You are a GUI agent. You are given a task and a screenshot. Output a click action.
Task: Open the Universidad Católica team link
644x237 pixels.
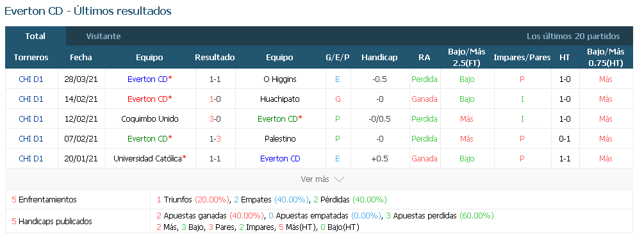pyautogui.click(x=149, y=158)
